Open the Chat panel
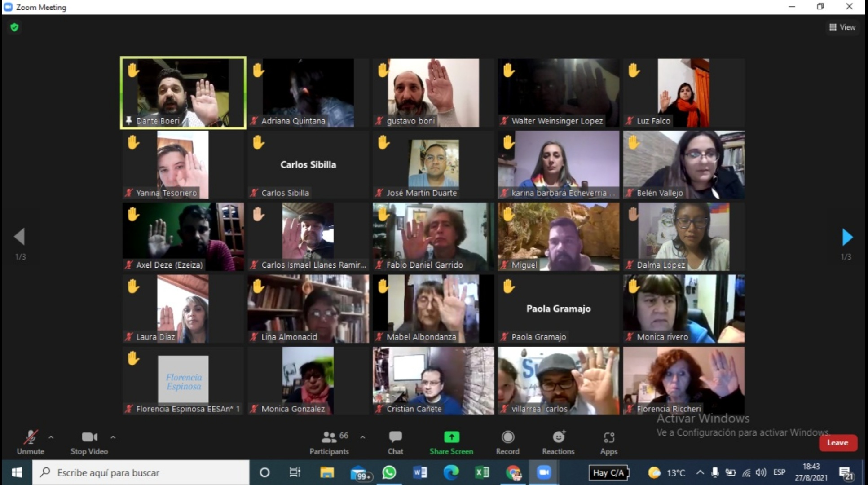This screenshot has height=485, width=868. 395,443
